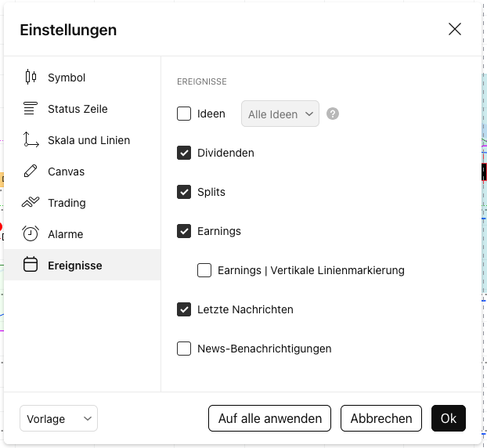Uncheck the Dividenden checkbox

coord(184,153)
